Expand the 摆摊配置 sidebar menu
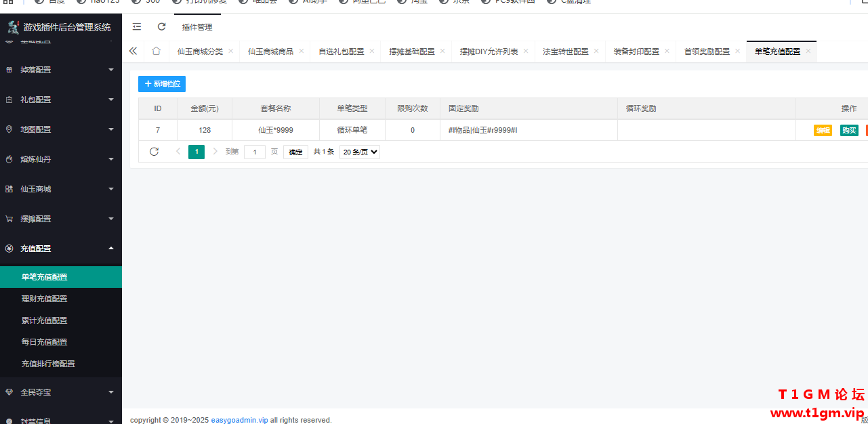 coord(111,219)
